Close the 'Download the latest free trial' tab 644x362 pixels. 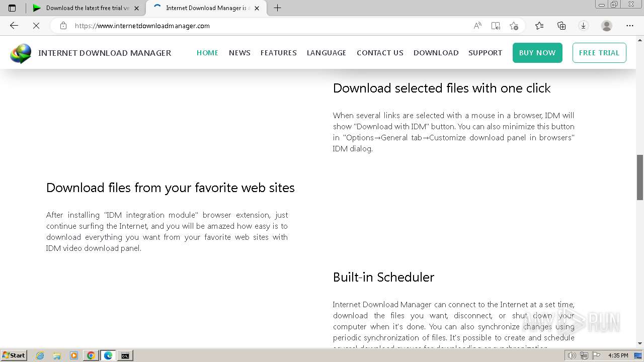point(136,8)
